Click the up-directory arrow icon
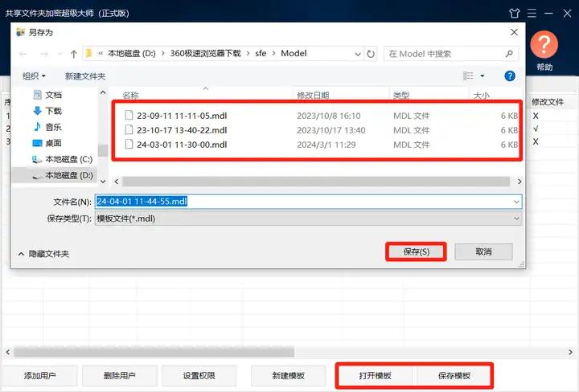Image resolution: width=579 pixels, height=392 pixels. 74,54
